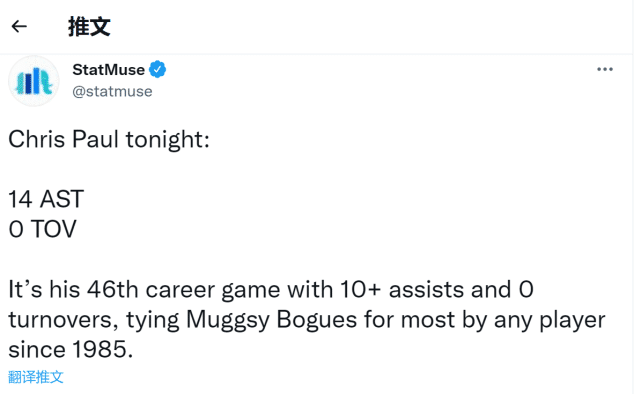Screen dimensions: 641x394
Task: Click the name 'Chris Paul' in the tweet
Action: point(63,139)
